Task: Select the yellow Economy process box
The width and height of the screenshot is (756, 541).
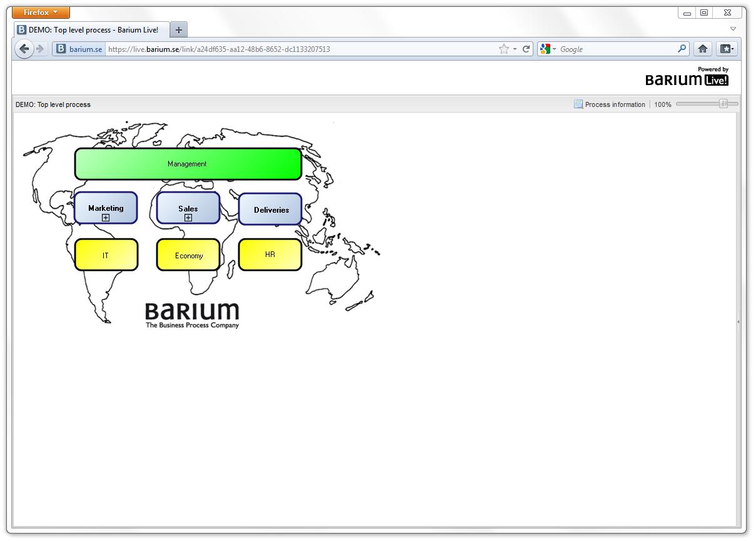Action: click(188, 255)
